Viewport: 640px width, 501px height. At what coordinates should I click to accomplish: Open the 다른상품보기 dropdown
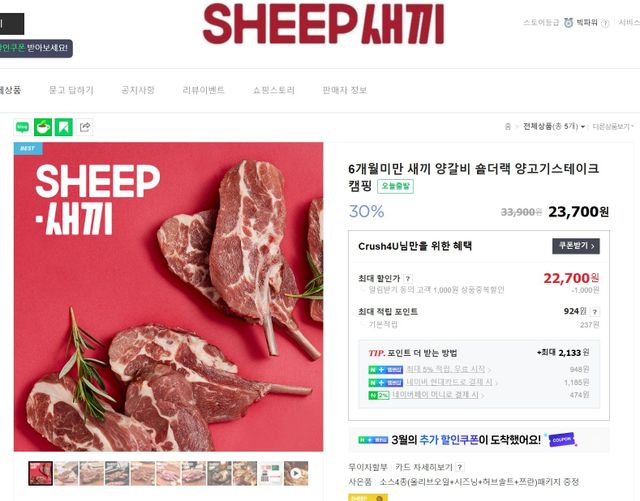(x=613, y=127)
